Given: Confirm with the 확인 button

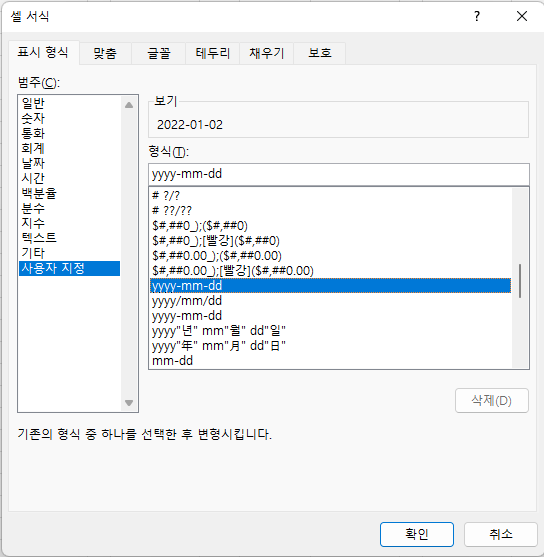Looking at the screenshot, I should coord(417,534).
